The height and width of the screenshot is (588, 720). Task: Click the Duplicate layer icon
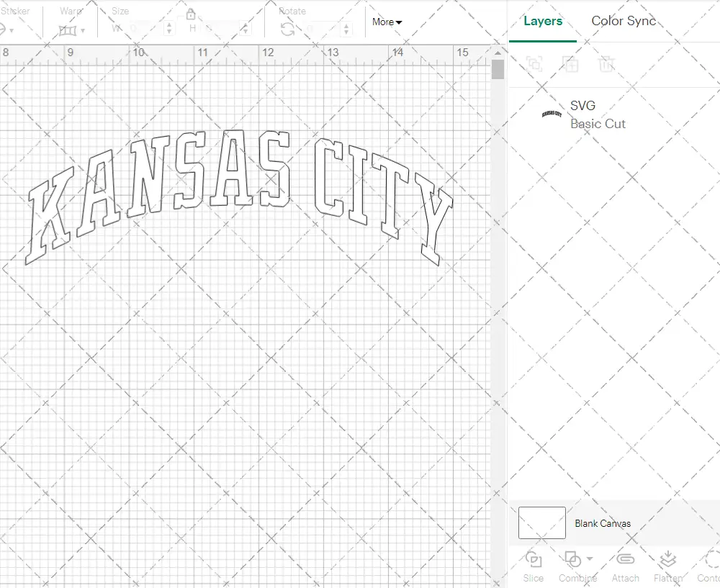point(570,64)
